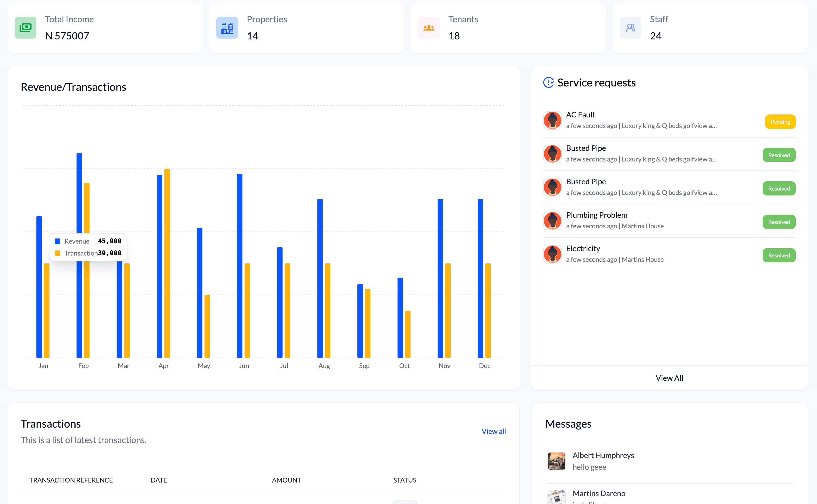This screenshot has width=817, height=504.
Task: Click the orange Tenants group icon
Action: (x=429, y=28)
